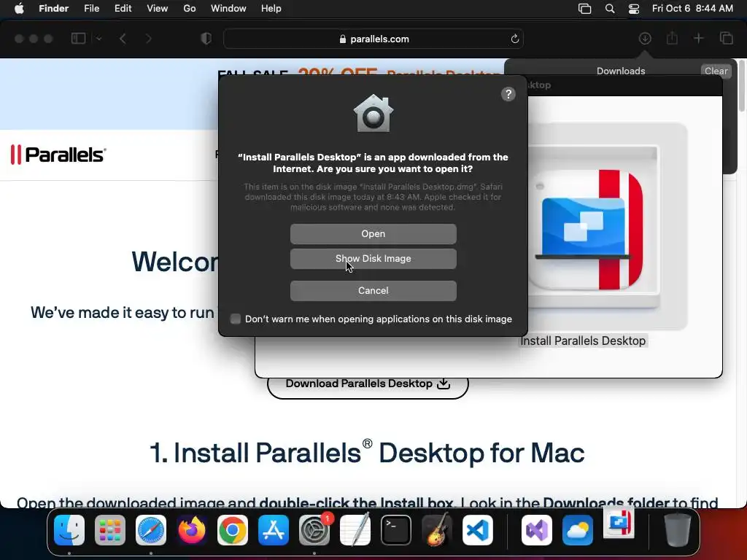Reload the page using the refresh icon
The height and width of the screenshot is (560, 747).
coord(514,39)
